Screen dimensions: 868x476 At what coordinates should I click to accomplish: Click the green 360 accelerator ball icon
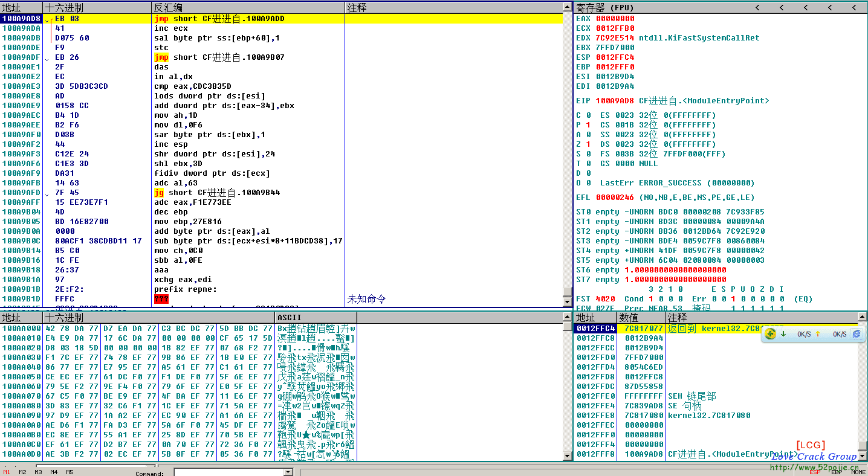pyautogui.click(x=770, y=334)
